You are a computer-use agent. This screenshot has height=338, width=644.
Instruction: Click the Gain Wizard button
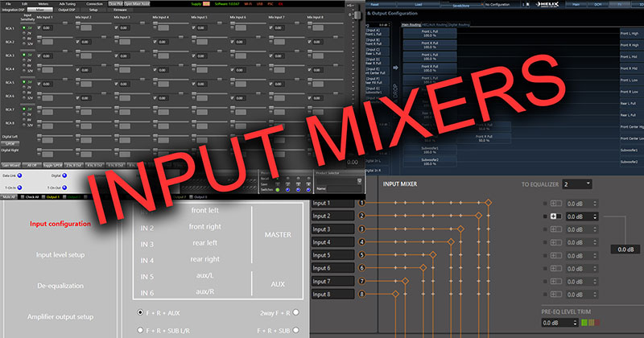10,165
